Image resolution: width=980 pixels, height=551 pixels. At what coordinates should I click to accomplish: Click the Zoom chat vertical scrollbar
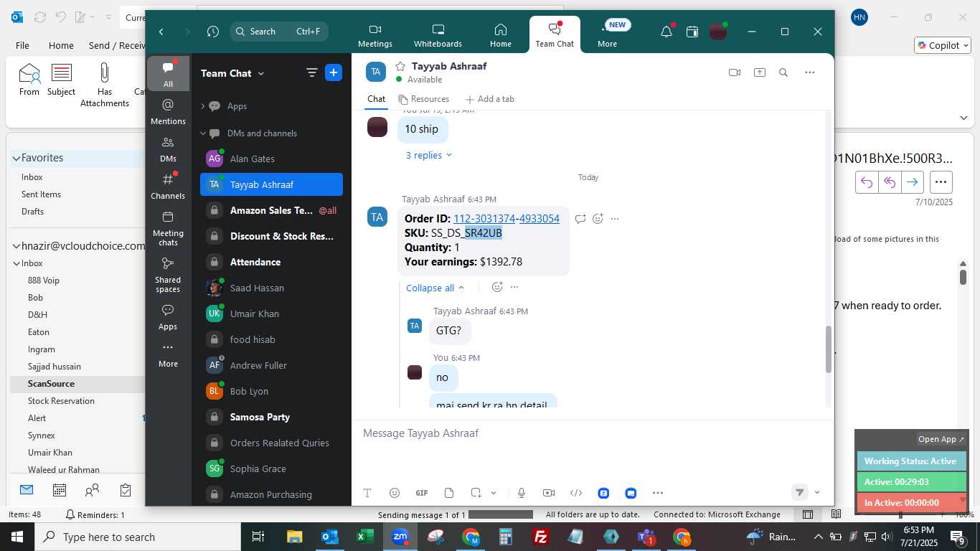point(828,349)
